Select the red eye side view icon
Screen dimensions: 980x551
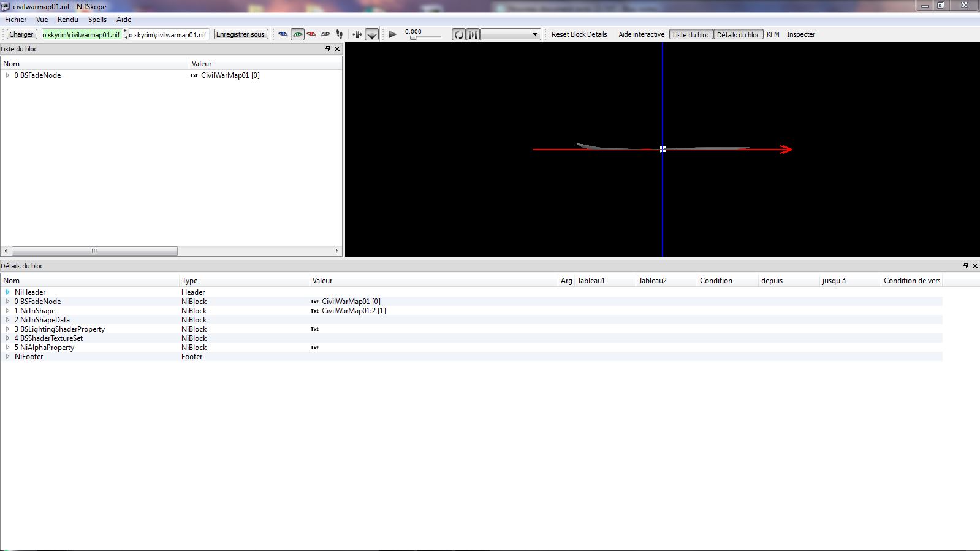coord(311,34)
